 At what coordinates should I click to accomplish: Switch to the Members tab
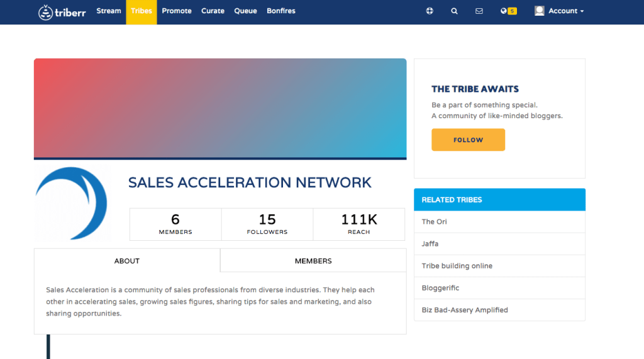313,261
